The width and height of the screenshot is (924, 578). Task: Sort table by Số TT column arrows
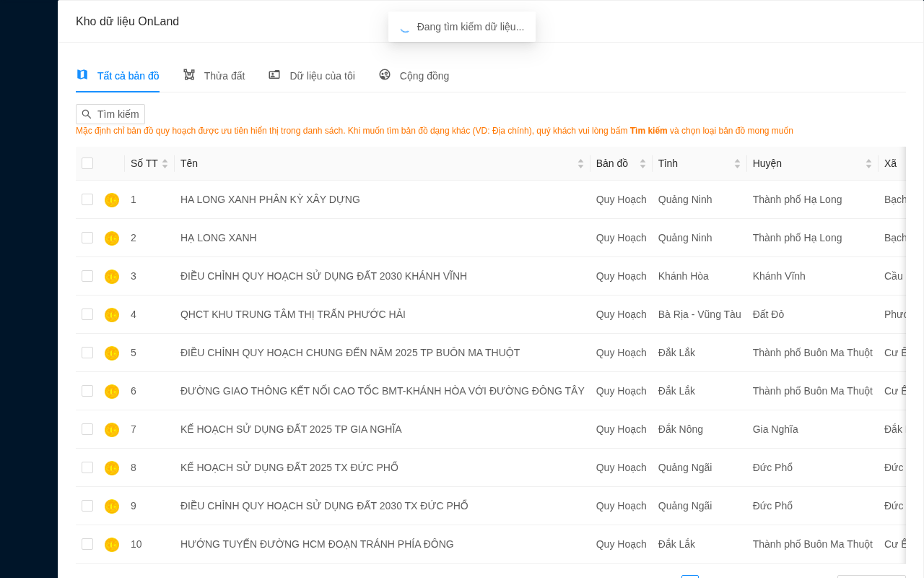click(165, 163)
